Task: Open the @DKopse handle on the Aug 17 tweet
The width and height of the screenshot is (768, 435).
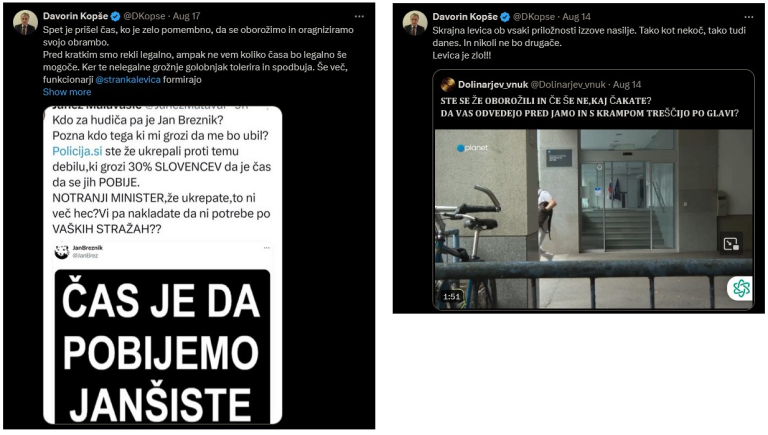Action: click(144, 16)
